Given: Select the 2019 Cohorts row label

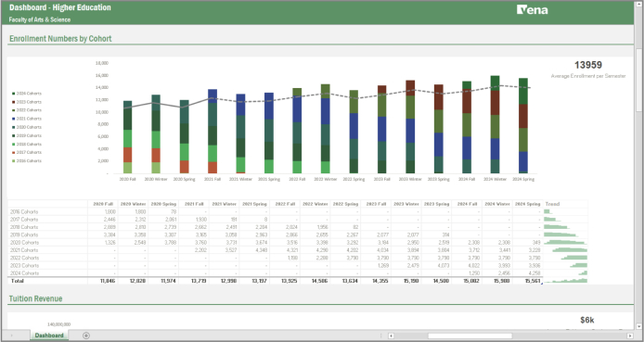Looking at the screenshot, I should [24, 234].
